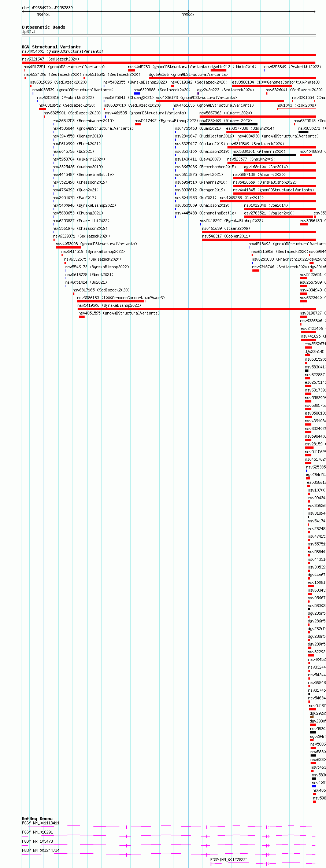Click the dgv41e212 (Uddin2014) label
Viewport: 326px width, 868px height.
click(233, 67)
